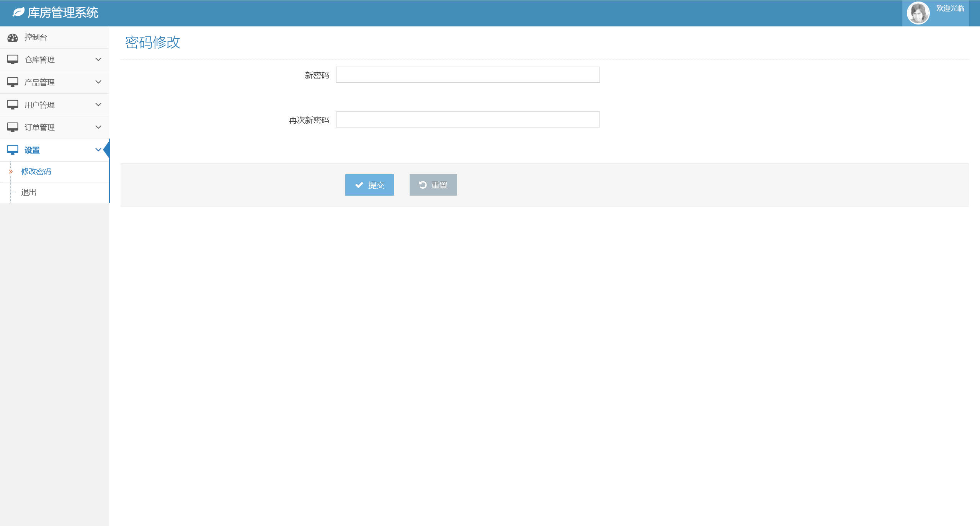Click the monitor icon next to 仓库管理
The width and height of the screenshot is (980, 526).
point(13,60)
